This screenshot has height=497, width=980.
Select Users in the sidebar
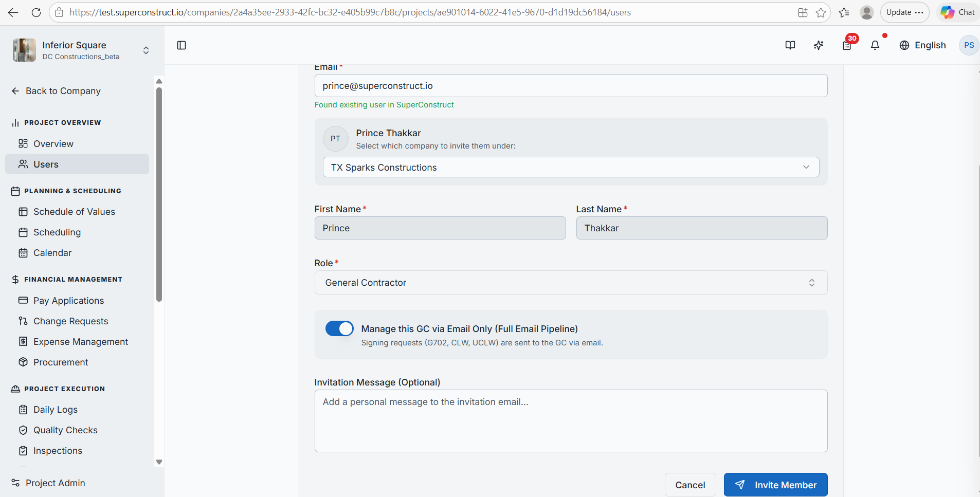pyautogui.click(x=77, y=164)
